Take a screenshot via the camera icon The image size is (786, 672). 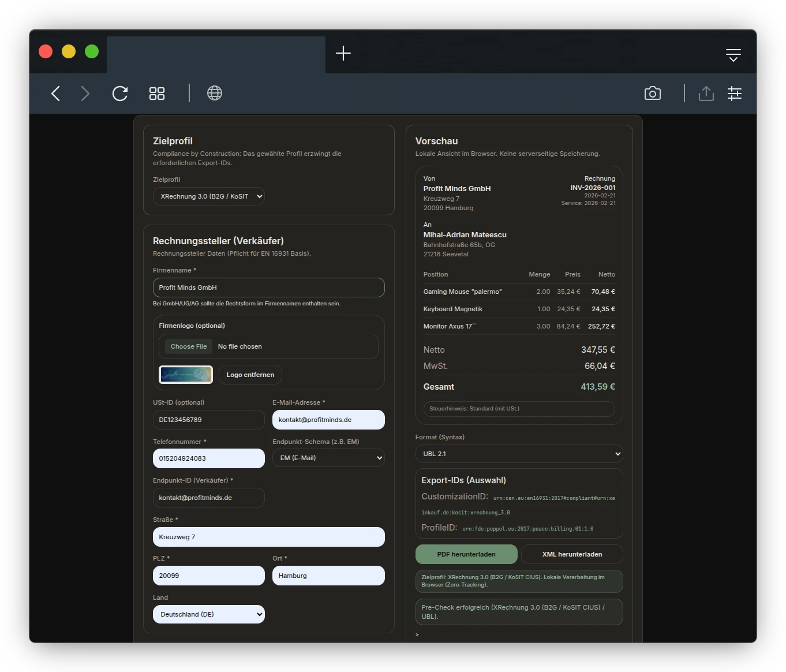653,93
